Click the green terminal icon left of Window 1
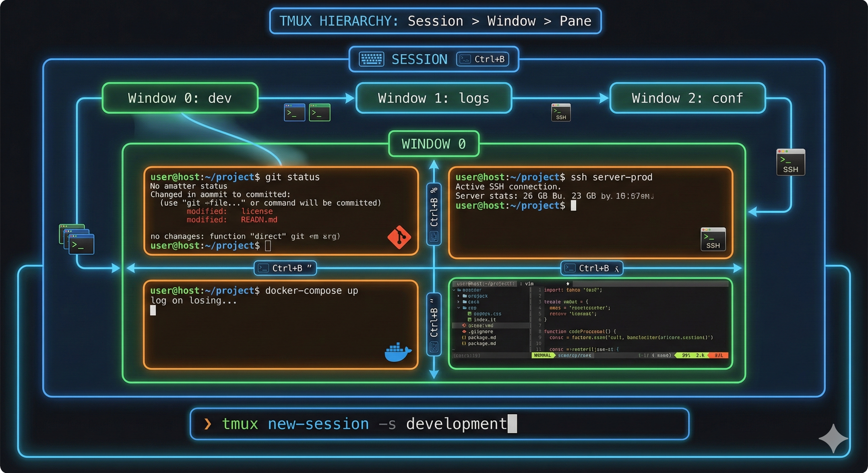Screen dimensions: 868x473 click(319, 112)
